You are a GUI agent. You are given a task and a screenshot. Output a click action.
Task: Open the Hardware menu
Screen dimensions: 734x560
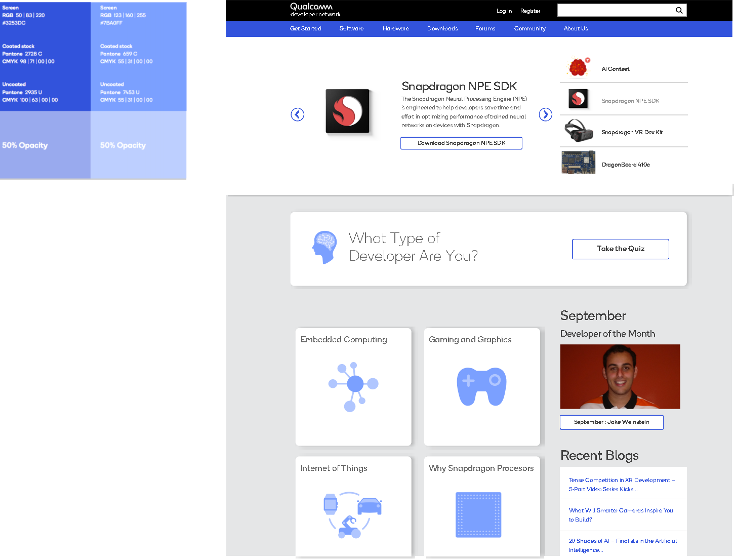(395, 28)
